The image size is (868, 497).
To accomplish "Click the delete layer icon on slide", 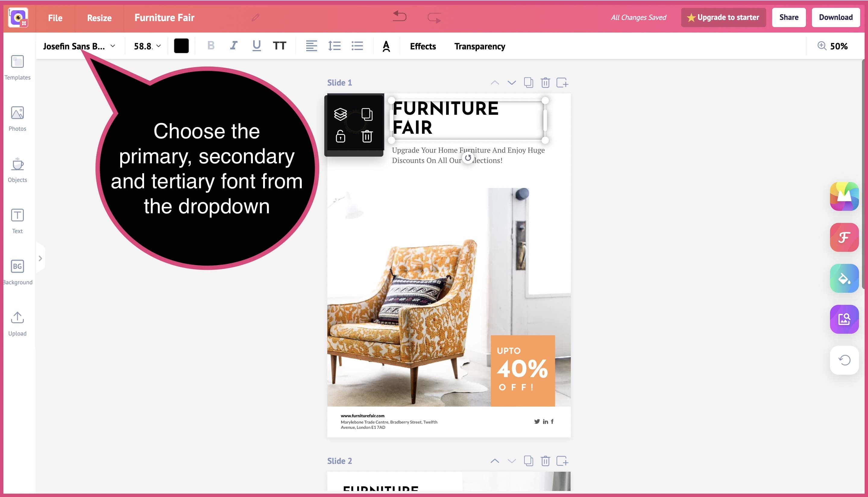I will [x=366, y=136].
